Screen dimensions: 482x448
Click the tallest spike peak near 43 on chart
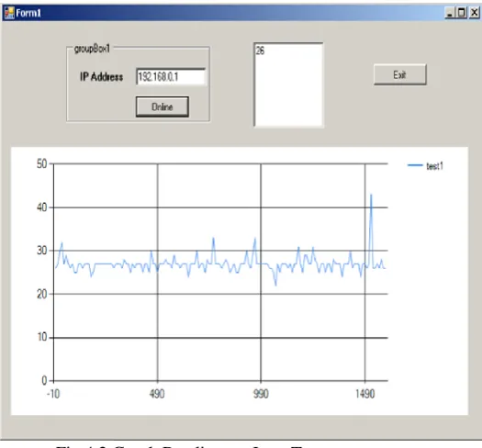[371, 195]
